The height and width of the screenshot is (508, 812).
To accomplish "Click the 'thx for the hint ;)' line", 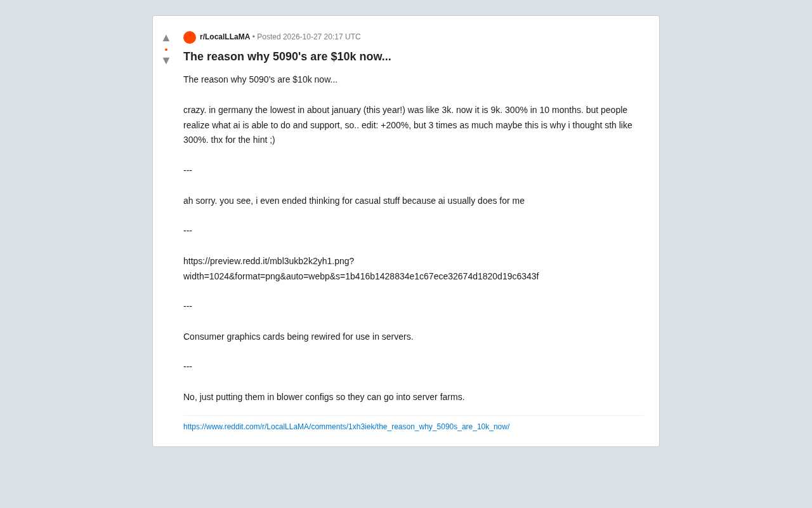I will click(243, 140).
